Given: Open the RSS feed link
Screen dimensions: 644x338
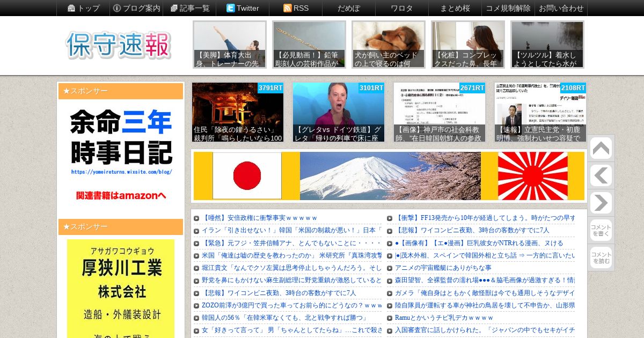Looking at the screenshot, I should [x=296, y=8].
